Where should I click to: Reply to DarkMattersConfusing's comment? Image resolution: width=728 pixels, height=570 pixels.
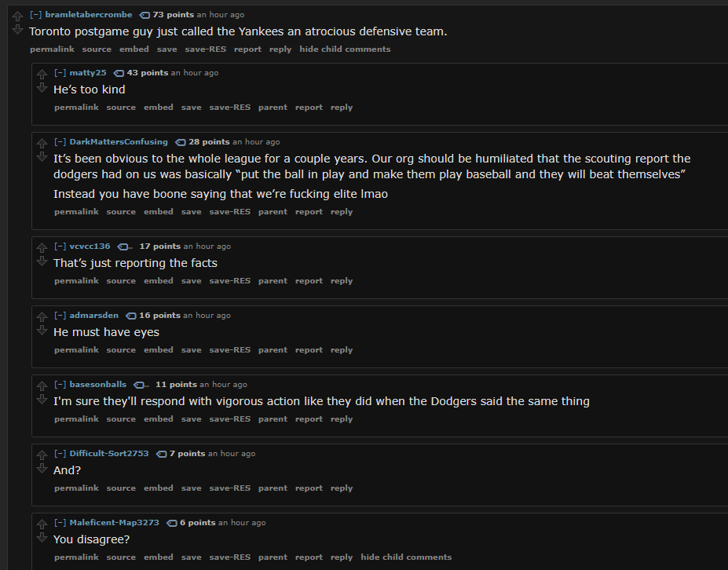tap(342, 212)
